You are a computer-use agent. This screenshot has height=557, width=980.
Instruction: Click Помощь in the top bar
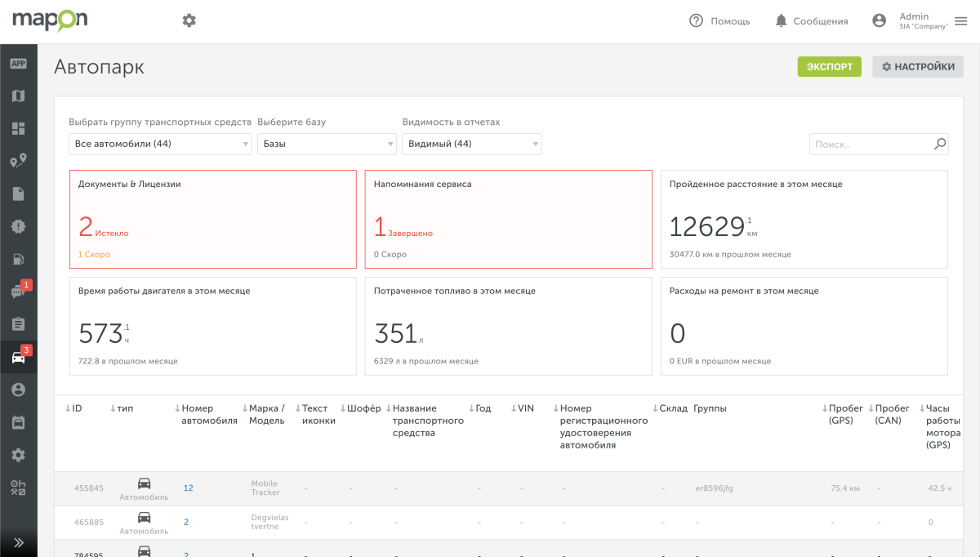[x=719, y=21]
